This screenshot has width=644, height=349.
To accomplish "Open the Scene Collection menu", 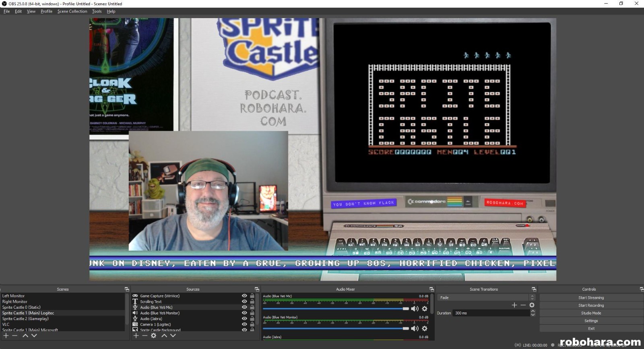I will [x=72, y=11].
